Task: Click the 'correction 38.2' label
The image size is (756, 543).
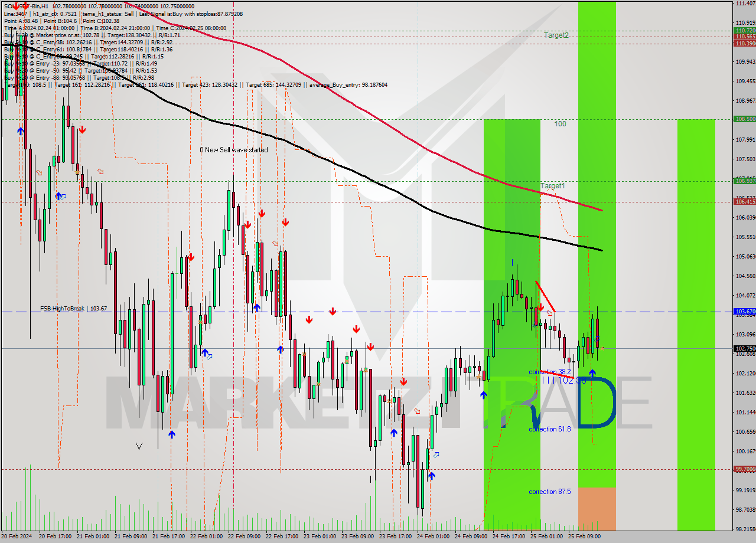Action: click(550, 372)
